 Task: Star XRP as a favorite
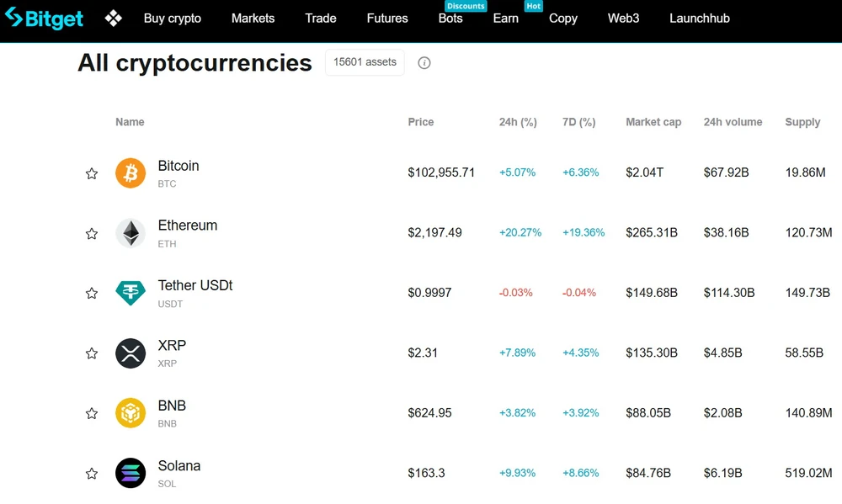(x=92, y=353)
